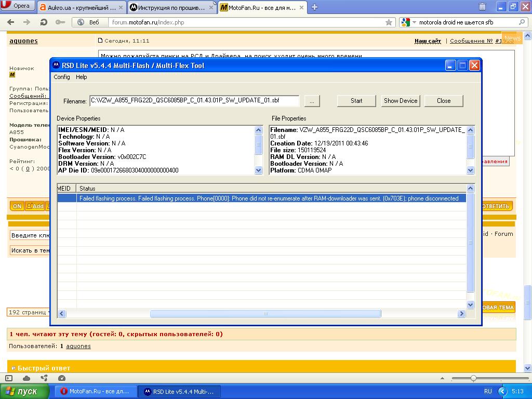This screenshot has height=399, width=532.
Task: Click the Device Properties scroll up arrow
Action: coord(259,130)
